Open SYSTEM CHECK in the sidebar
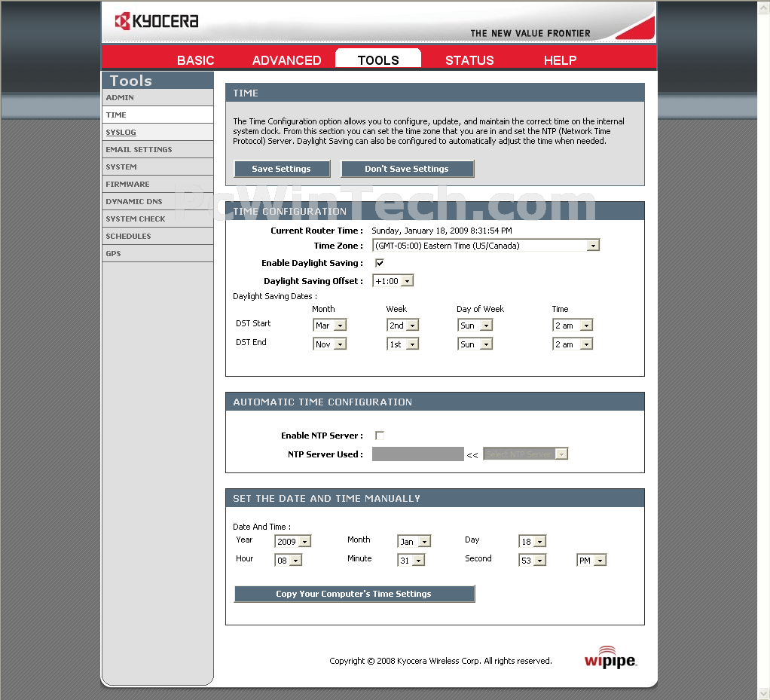 (x=157, y=219)
